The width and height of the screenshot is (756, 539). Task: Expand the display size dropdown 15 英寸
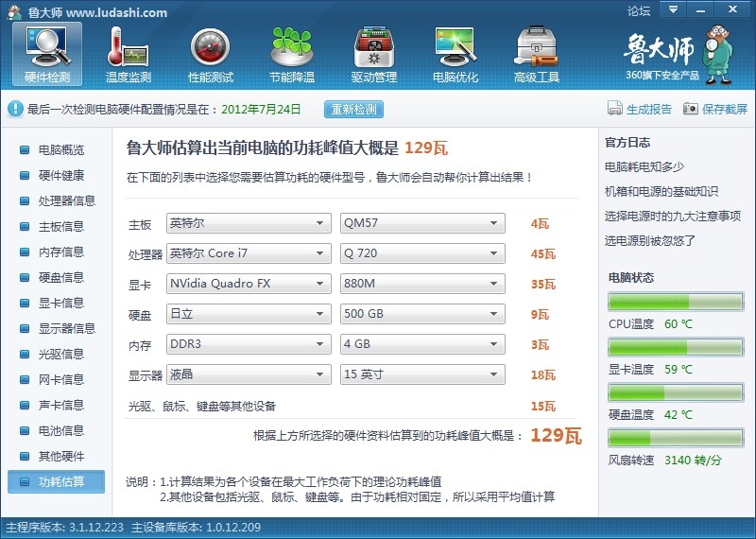pos(422,374)
